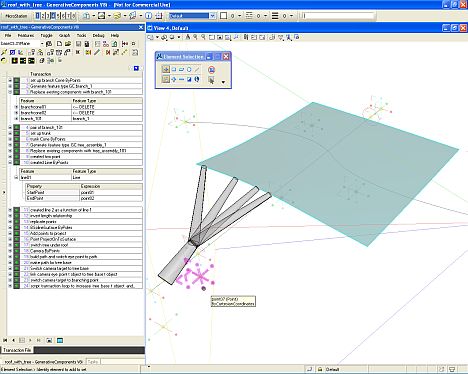This screenshot has width=468, height=374.
Task: Open the active color dropdown arrow
Action: pyautogui.click(x=239, y=16)
